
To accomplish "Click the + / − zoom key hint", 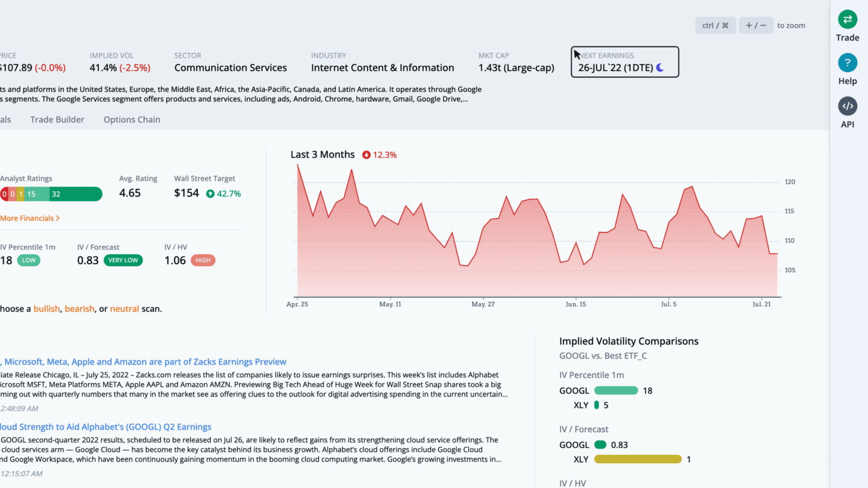I will pos(756,25).
